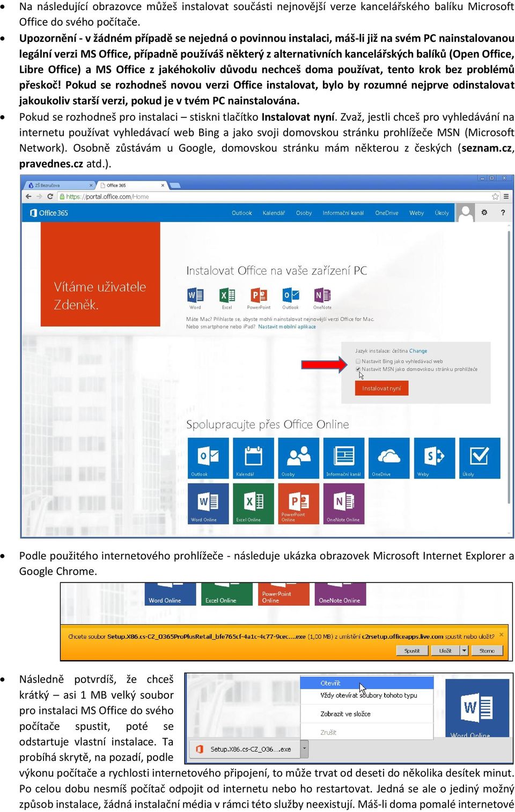Expand the arrow next to Uložit button

point(464,651)
